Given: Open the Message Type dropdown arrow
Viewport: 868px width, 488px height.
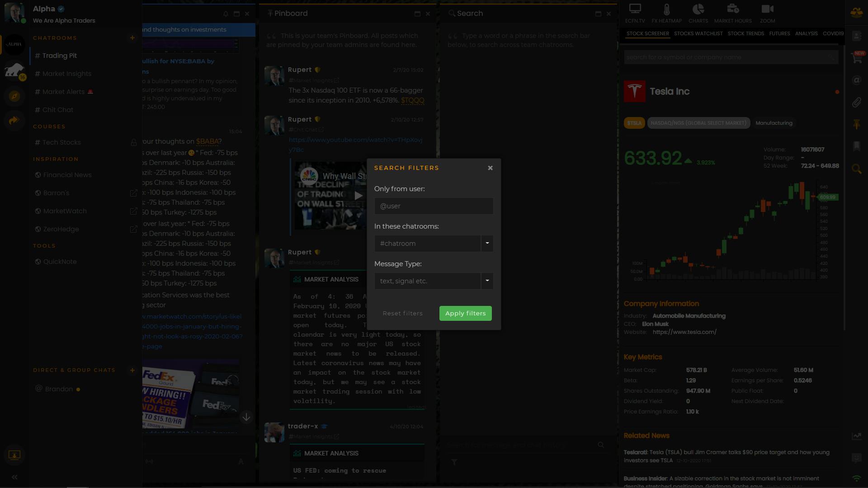Looking at the screenshot, I should point(487,281).
